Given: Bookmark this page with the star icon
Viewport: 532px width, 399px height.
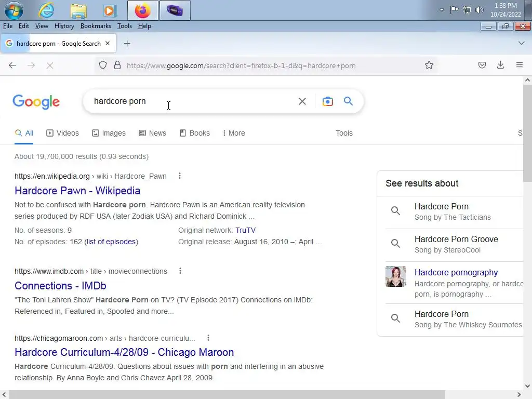Looking at the screenshot, I should [x=429, y=65].
